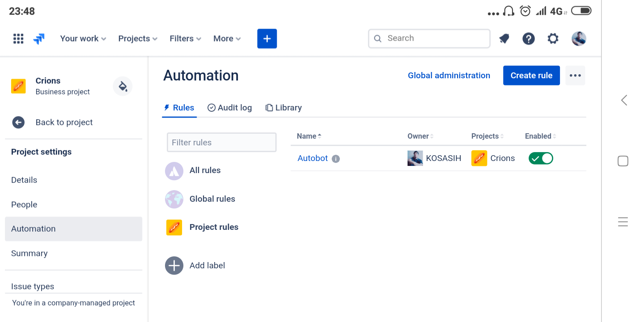This screenshot has height=322, width=644.
Task: Expand the Filters dropdown menu
Action: tap(186, 38)
